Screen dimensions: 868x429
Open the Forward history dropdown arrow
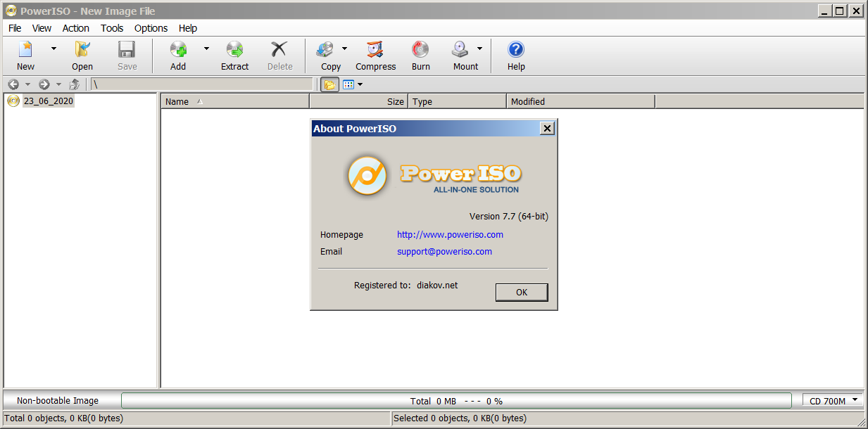point(58,84)
